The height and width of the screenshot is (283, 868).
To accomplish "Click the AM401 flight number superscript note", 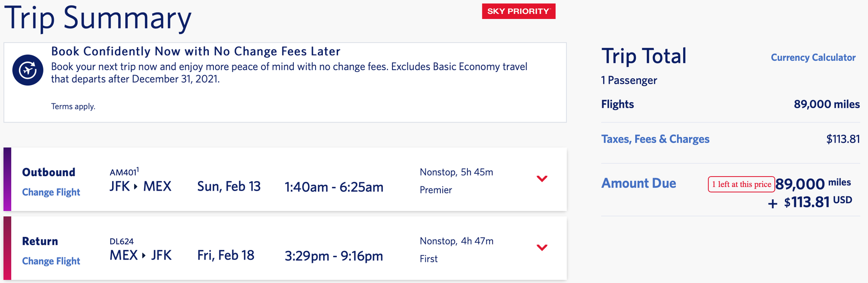I will click(x=138, y=169).
